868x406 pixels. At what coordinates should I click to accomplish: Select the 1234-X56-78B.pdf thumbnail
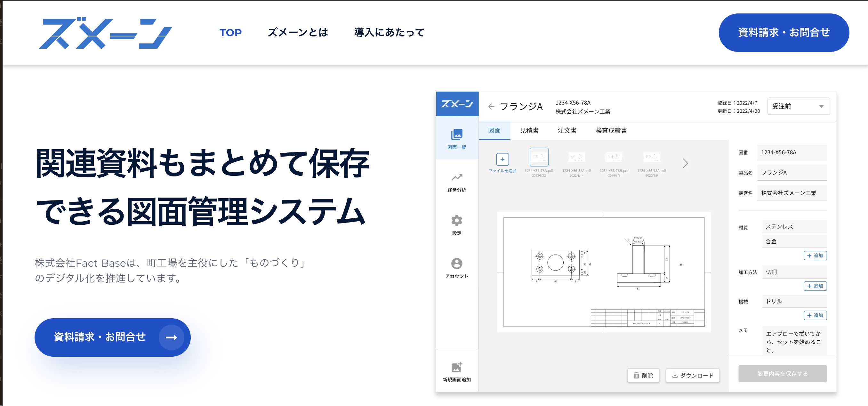click(614, 157)
